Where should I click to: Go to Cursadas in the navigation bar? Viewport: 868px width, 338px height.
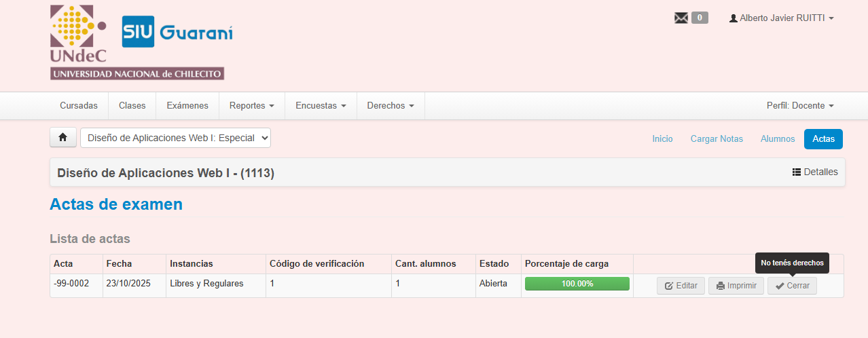(79, 106)
